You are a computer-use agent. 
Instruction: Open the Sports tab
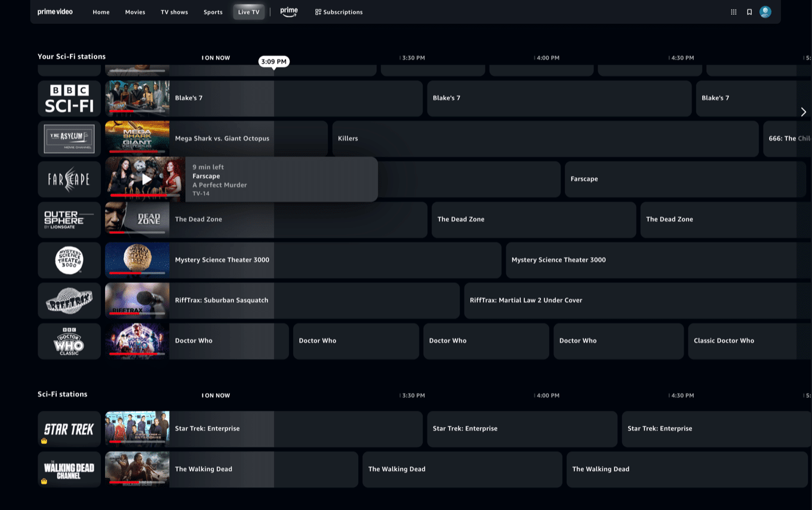(213, 12)
